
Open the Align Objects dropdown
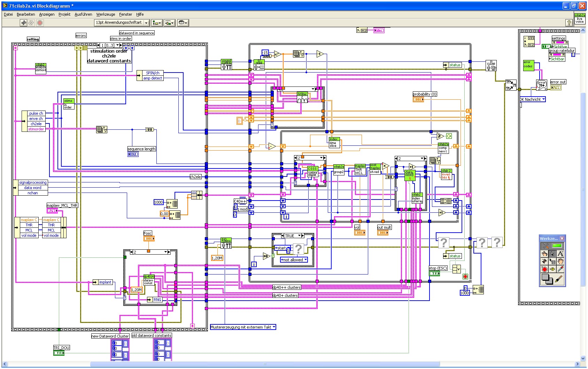point(157,23)
